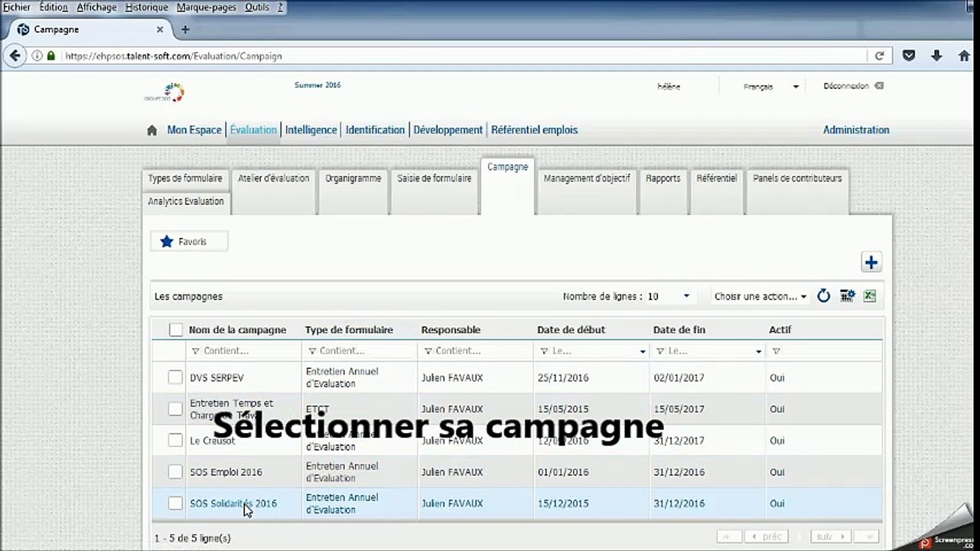Open the Date de fin filter dropdown arrow
Viewport: 980px width, 551px height.
[759, 352]
